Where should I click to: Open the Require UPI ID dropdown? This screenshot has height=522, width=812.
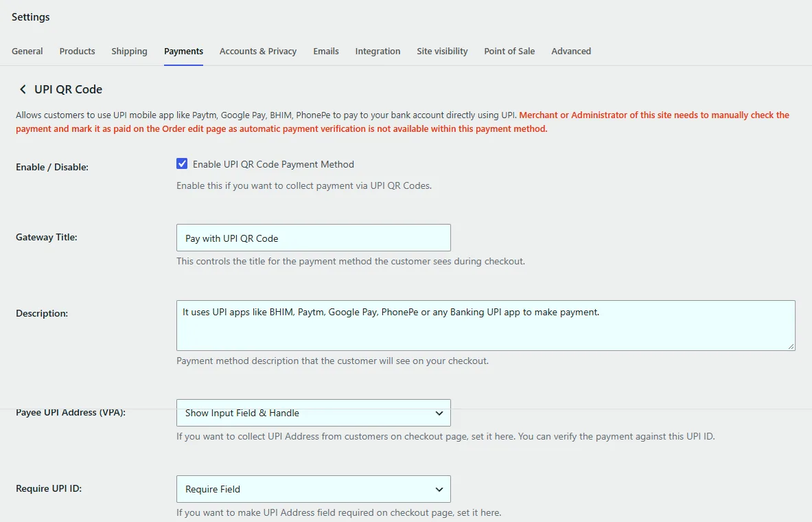click(313, 489)
